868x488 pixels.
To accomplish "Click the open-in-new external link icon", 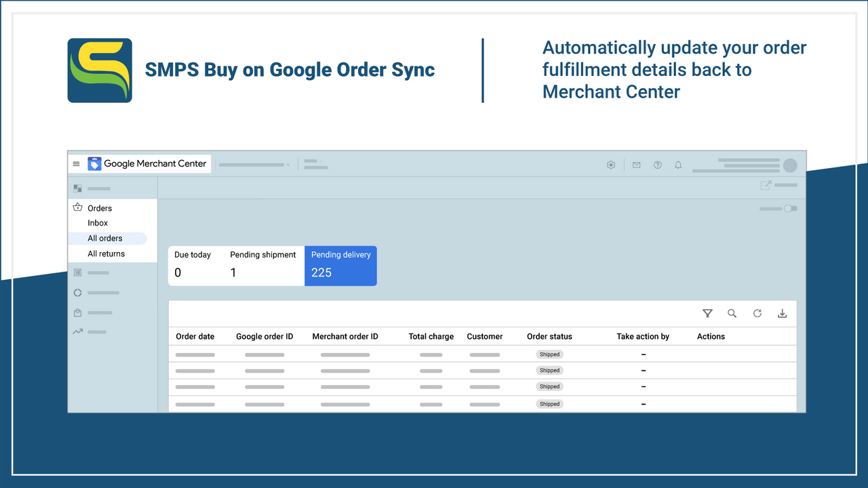I will point(766,185).
